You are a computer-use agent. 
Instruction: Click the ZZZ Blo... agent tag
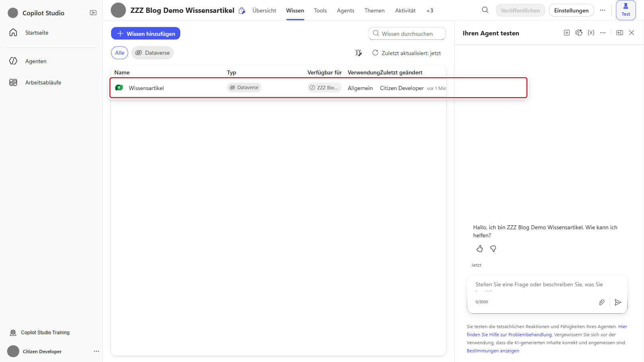[324, 88]
